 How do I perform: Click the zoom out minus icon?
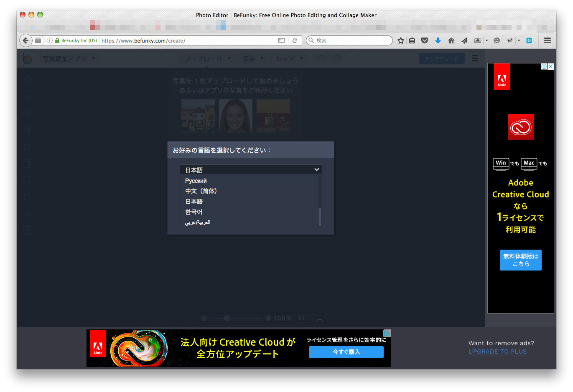point(204,318)
